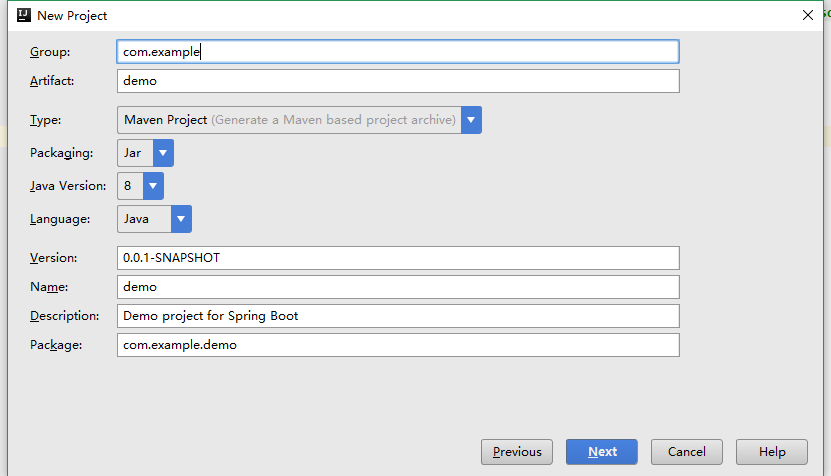
Task: Go back with the Previous button
Action: (517, 452)
